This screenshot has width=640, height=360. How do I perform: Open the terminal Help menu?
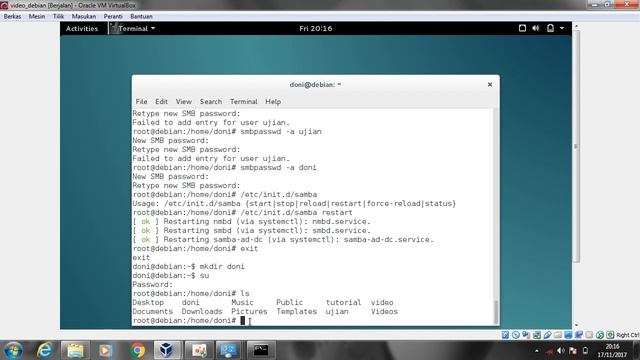[x=273, y=101]
